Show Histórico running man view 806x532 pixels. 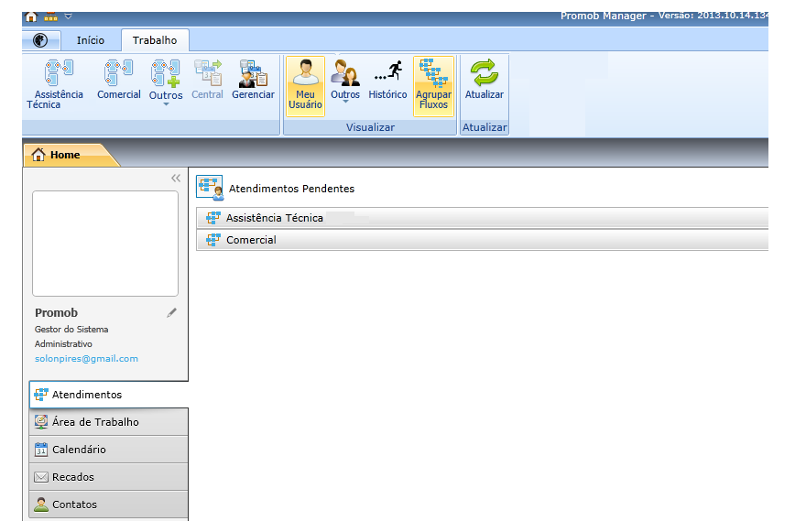pos(387,81)
